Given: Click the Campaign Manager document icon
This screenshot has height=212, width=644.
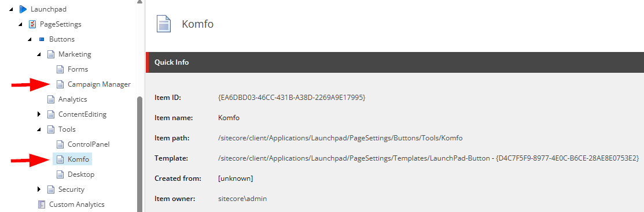Looking at the screenshot, I should coord(60,84).
